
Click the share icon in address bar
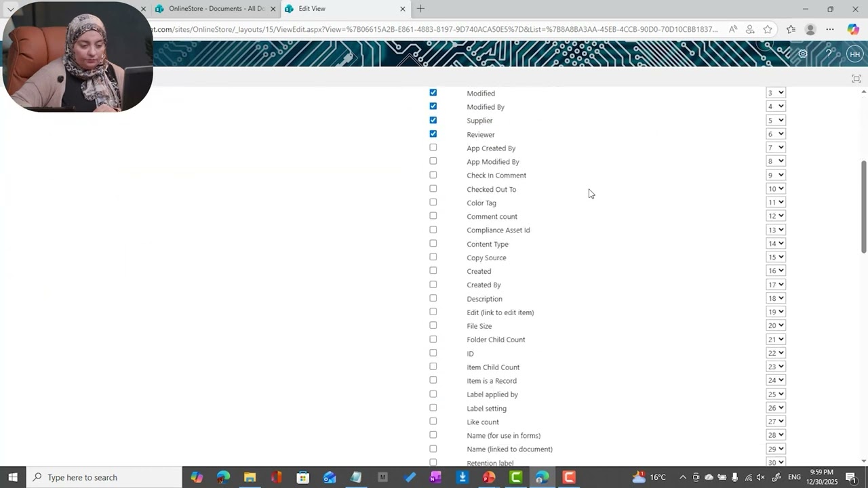750,29
